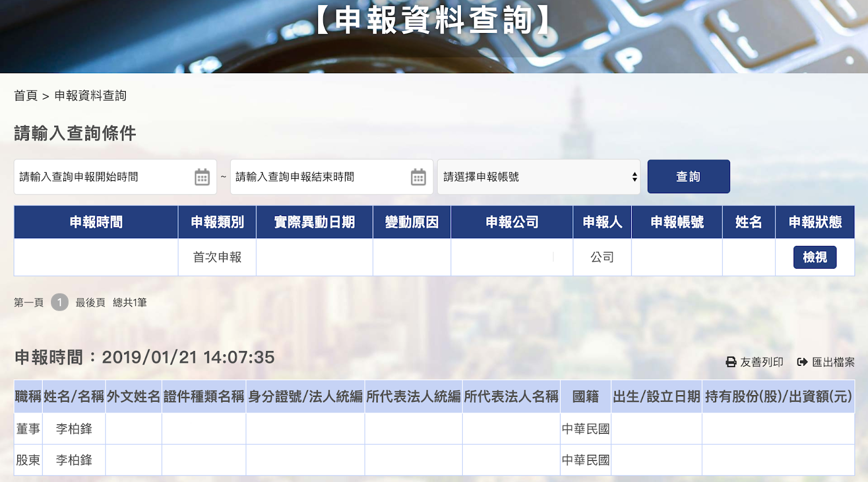
Task: Click the 外文姓名 column header
Action: click(133, 397)
